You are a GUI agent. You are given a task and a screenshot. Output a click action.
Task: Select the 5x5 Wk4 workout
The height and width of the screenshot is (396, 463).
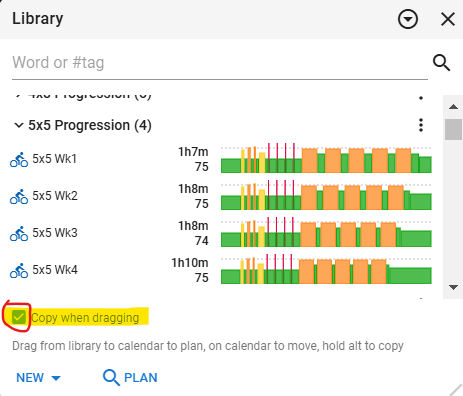(55, 270)
